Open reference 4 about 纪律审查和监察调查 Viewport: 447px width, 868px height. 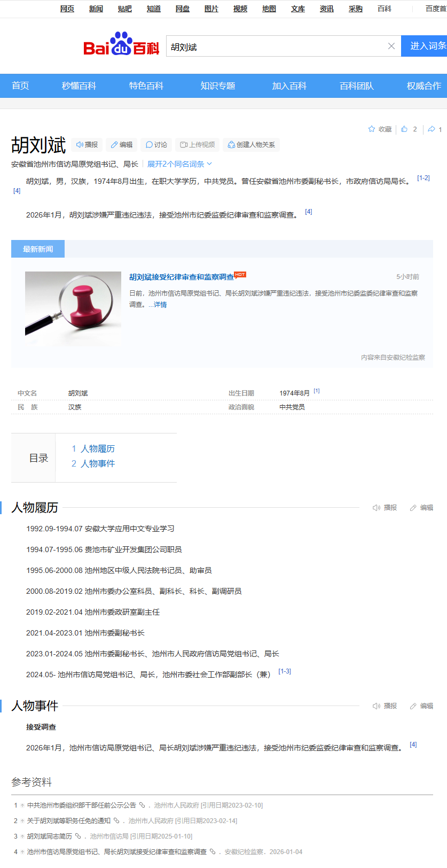pos(117,852)
